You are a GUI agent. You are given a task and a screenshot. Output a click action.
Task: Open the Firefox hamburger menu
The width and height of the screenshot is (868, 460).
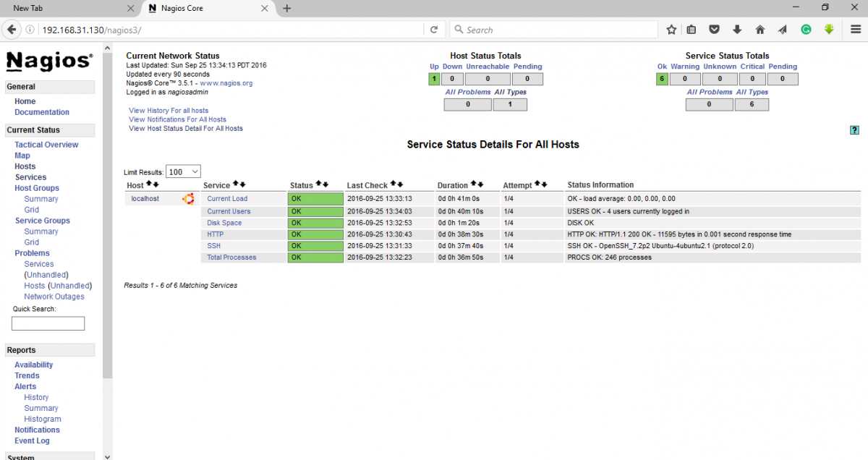click(854, 30)
